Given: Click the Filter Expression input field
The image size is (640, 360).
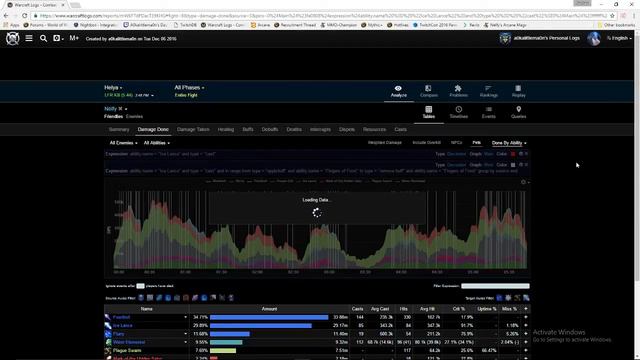Looking at the screenshot, I should pos(495,286).
